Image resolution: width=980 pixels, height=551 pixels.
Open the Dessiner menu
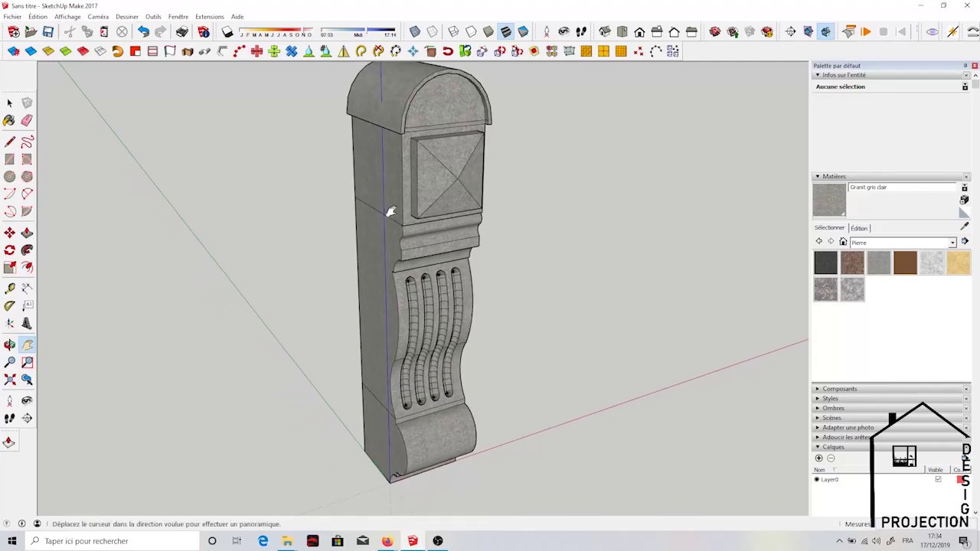point(127,17)
